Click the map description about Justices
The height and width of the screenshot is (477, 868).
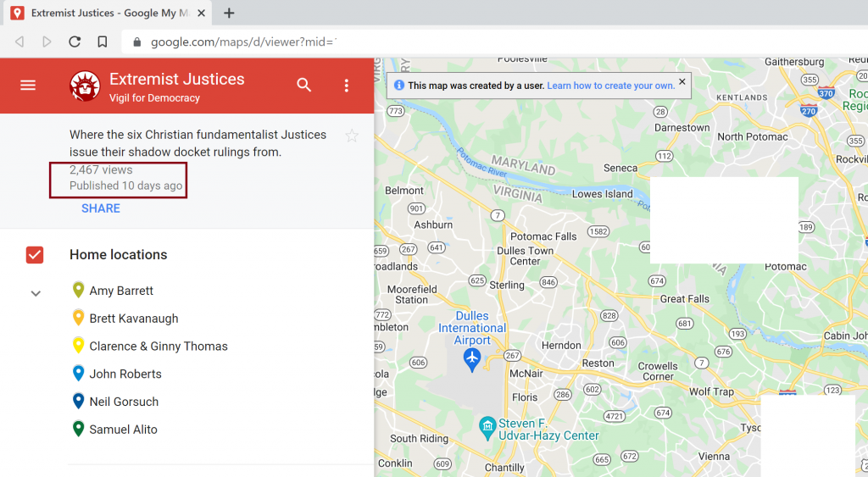point(198,143)
